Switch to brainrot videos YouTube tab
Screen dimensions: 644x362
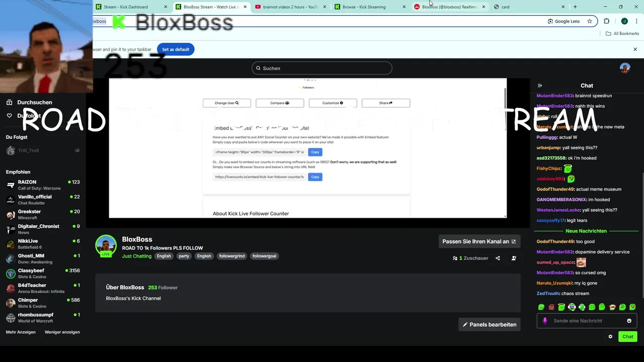[x=291, y=7]
